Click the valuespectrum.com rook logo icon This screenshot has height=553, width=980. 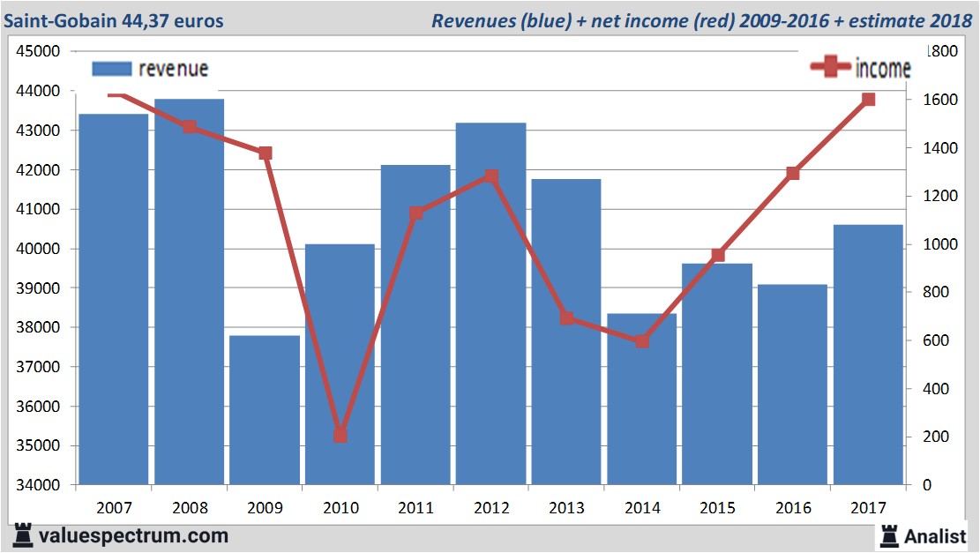(26, 534)
